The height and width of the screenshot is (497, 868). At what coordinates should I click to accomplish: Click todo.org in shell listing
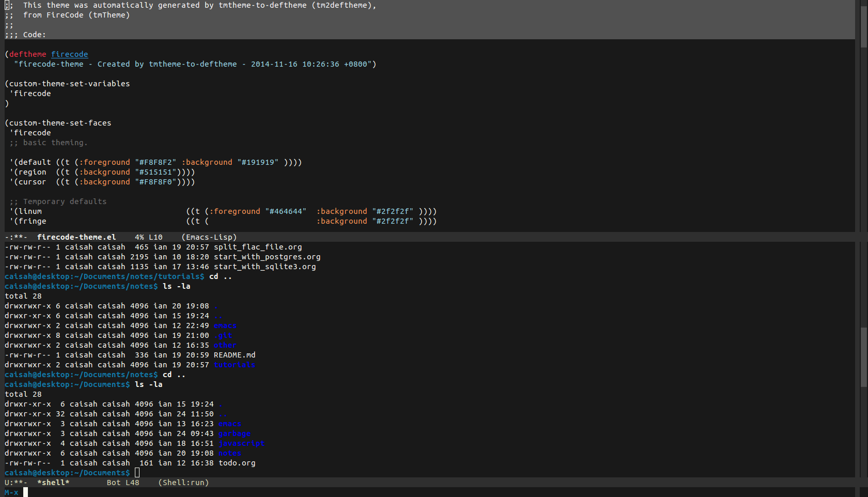click(237, 463)
